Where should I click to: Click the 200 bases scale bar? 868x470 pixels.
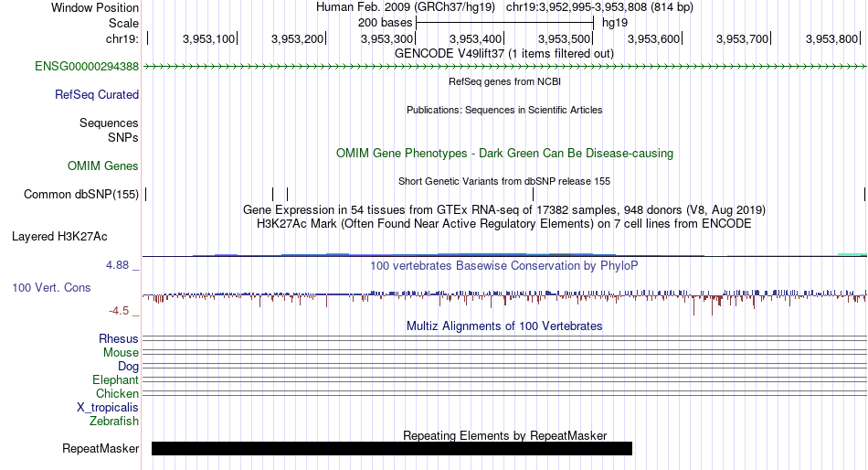pyautogui.click(x=504, y=23)
